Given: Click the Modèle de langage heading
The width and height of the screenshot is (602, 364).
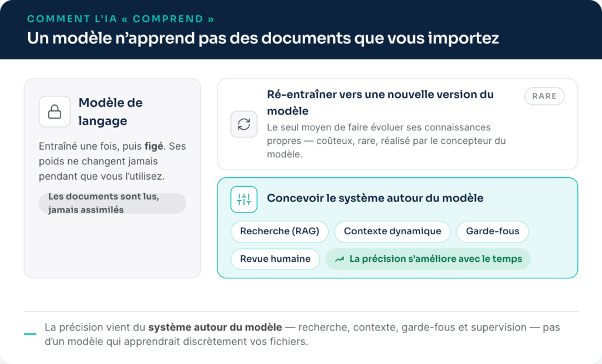Looking at the screenshot, I should pos(111,112).
